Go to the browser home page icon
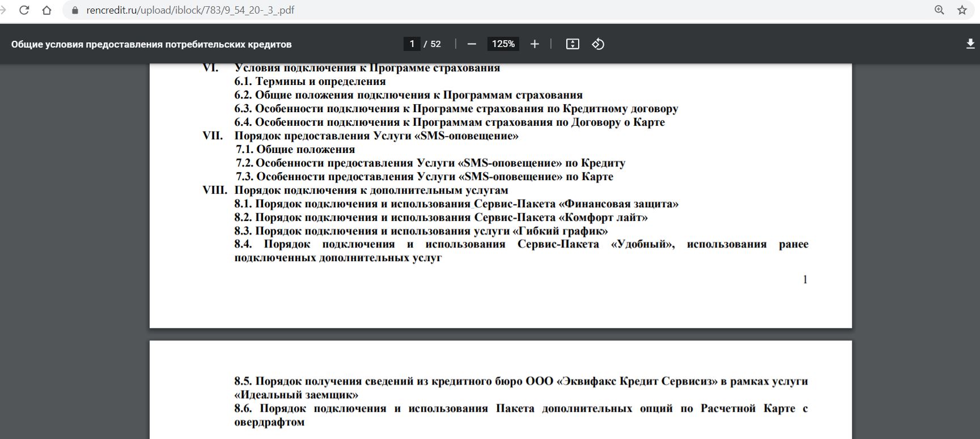 pos(46,10)
